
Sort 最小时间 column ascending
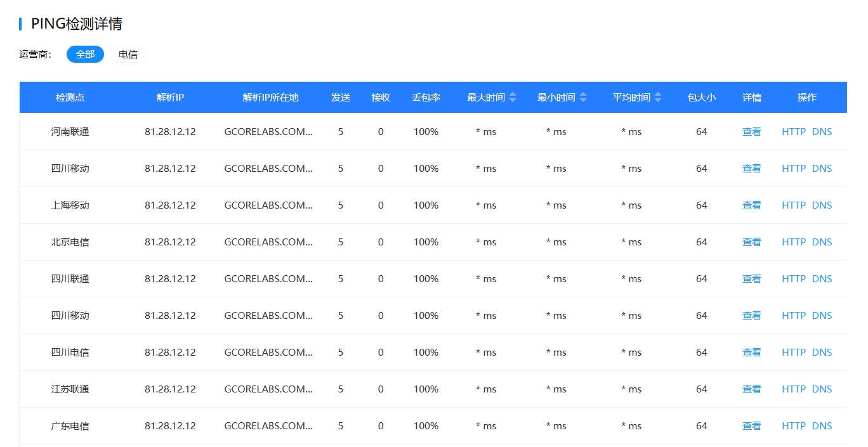[x=582, y=94]
